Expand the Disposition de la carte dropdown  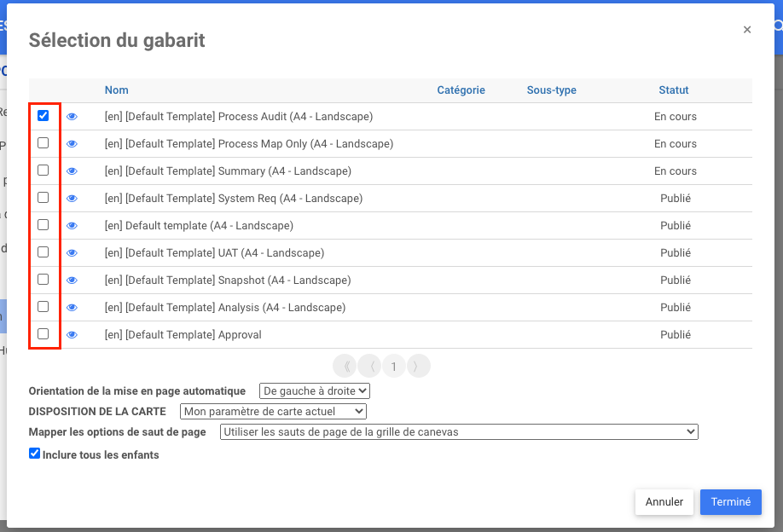tap(273, 411)
